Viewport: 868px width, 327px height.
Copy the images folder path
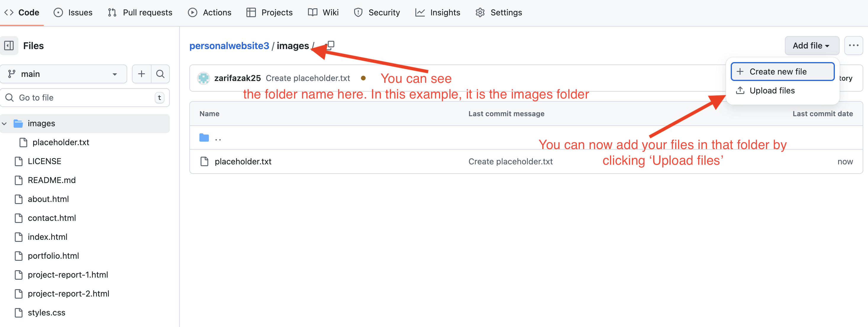pyautogui.click(x=330, y=45)
